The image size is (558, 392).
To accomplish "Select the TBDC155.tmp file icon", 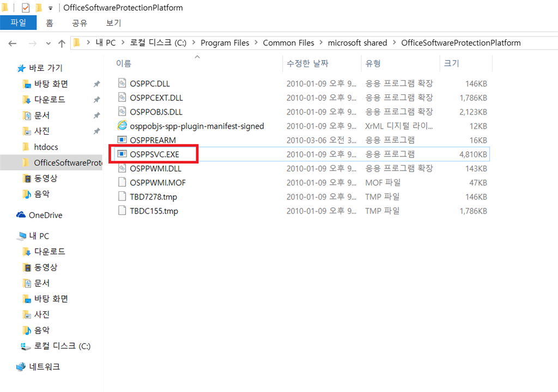I will point(122,210).
